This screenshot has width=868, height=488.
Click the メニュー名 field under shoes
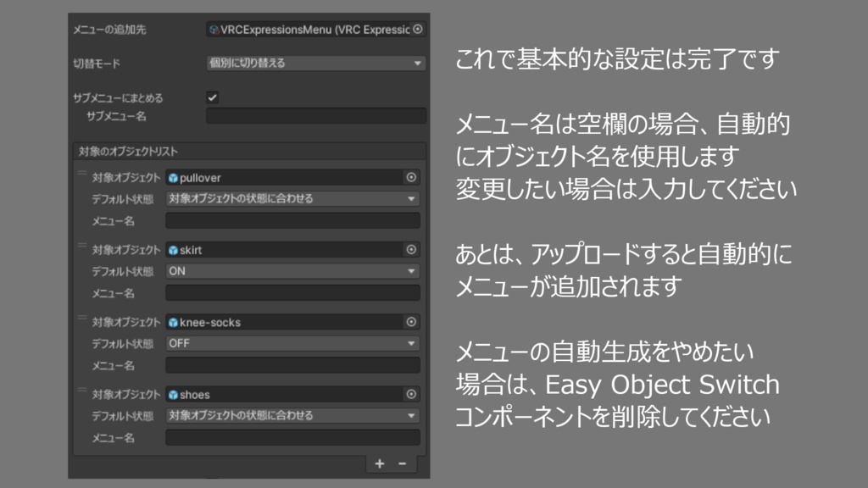click(292, 436)
